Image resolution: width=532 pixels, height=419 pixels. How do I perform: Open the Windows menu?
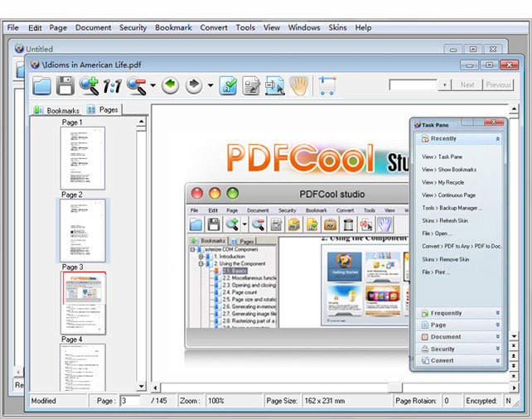(304, 27)
